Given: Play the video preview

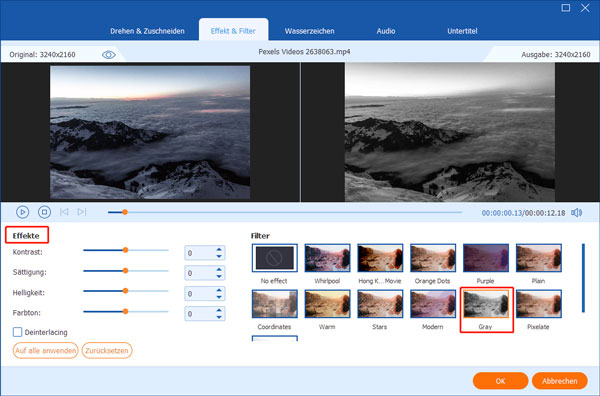Looking at the screenshot, I should click(23, 212).
